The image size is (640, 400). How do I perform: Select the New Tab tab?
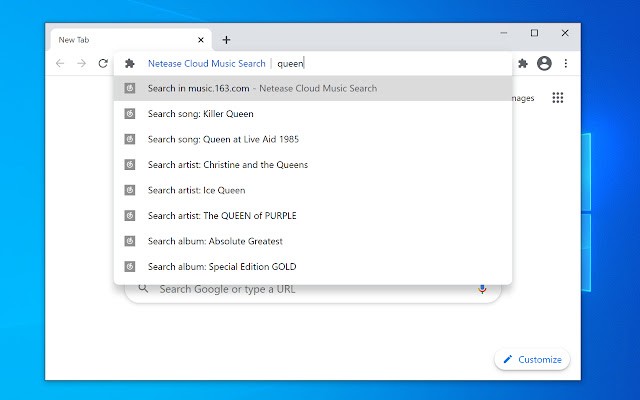[131, 40]
